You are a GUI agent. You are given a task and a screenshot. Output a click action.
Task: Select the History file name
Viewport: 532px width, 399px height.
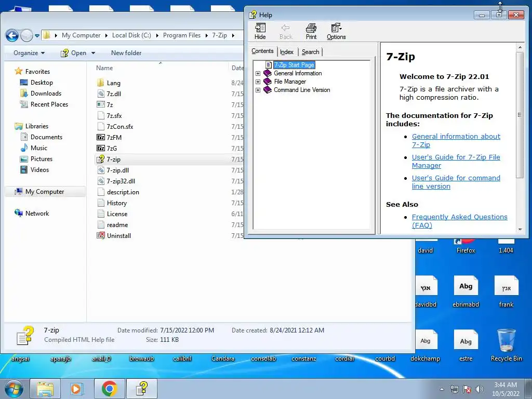coord(117,203)
